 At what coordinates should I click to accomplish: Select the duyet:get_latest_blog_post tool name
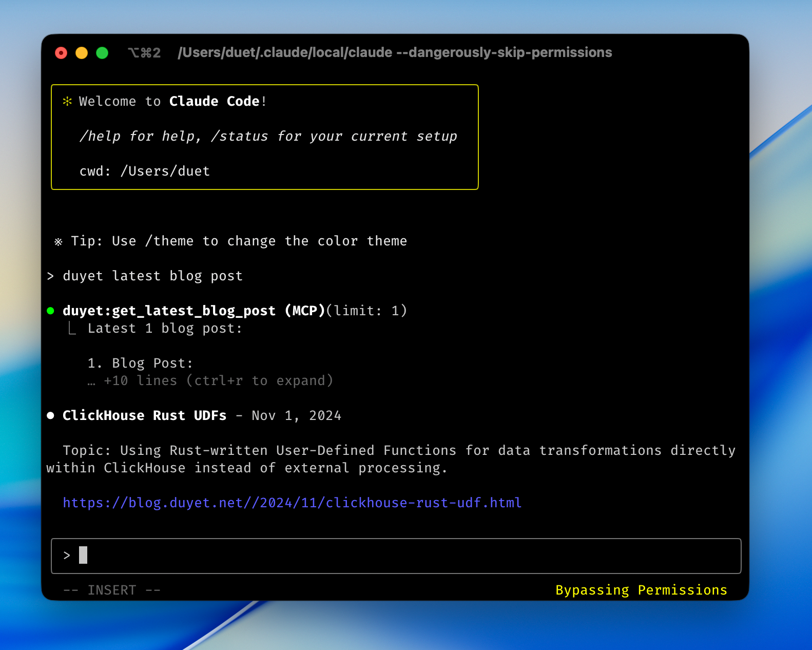click(x=169, y=311)
